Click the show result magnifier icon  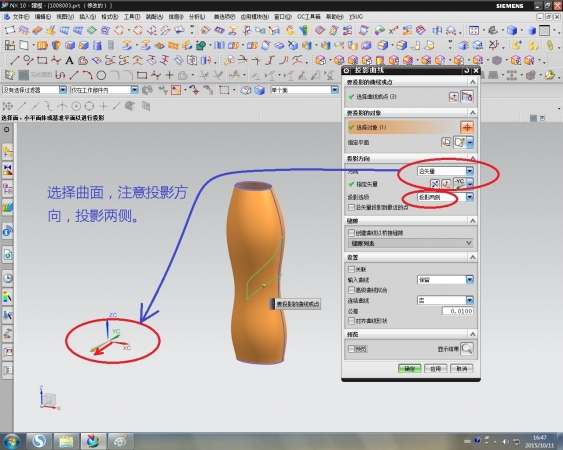467,348
